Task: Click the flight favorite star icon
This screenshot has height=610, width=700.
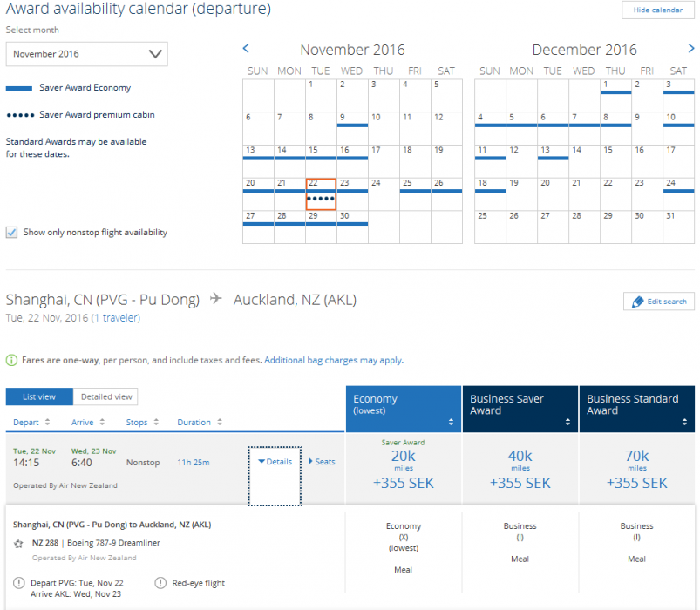Action: (x=20, y=542)
